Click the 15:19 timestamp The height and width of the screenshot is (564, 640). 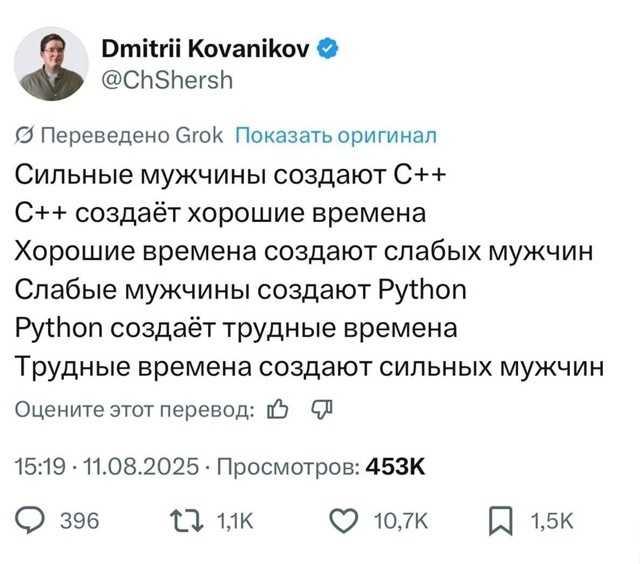(x=39, y=466)
